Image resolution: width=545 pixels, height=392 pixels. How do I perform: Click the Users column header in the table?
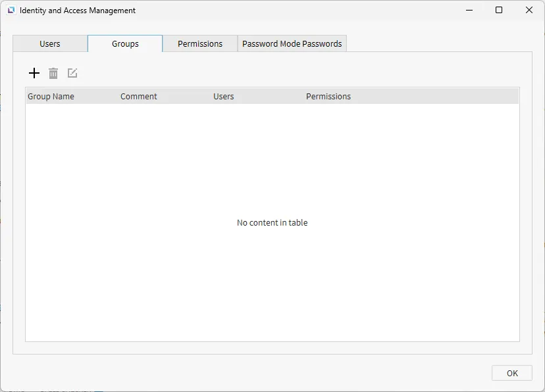(224, 97)
